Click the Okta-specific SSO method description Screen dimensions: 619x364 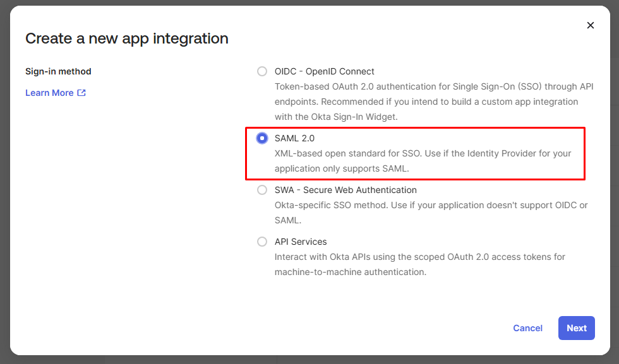[431, 213]
